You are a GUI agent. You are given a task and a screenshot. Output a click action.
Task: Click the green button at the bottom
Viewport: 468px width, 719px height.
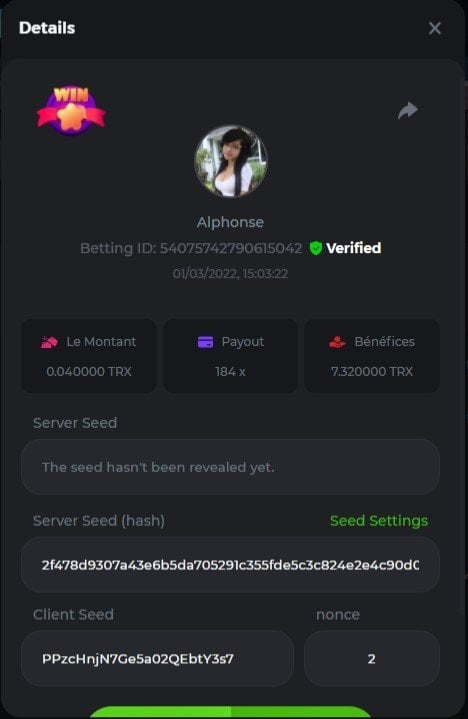(x=231, y=712)
